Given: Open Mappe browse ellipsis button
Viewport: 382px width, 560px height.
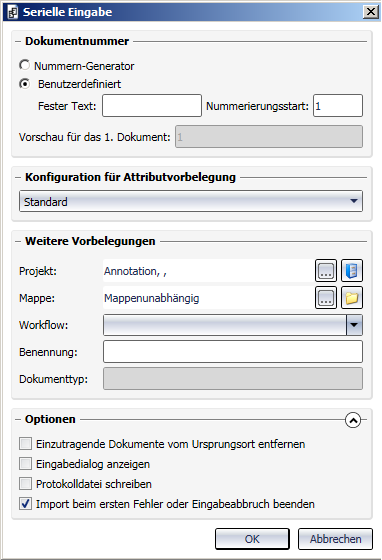Looking at the screenshot, I should click(x=326, y=298).
